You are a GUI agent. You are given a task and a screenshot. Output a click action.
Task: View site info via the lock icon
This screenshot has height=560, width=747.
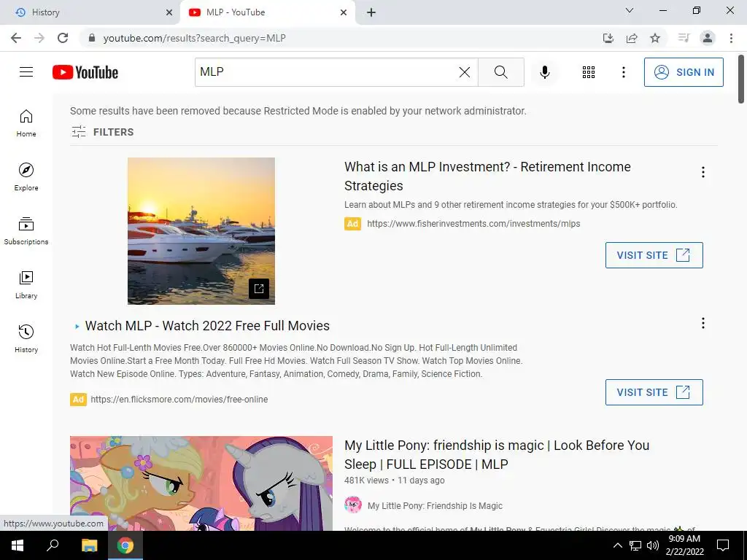click(92, 38)
